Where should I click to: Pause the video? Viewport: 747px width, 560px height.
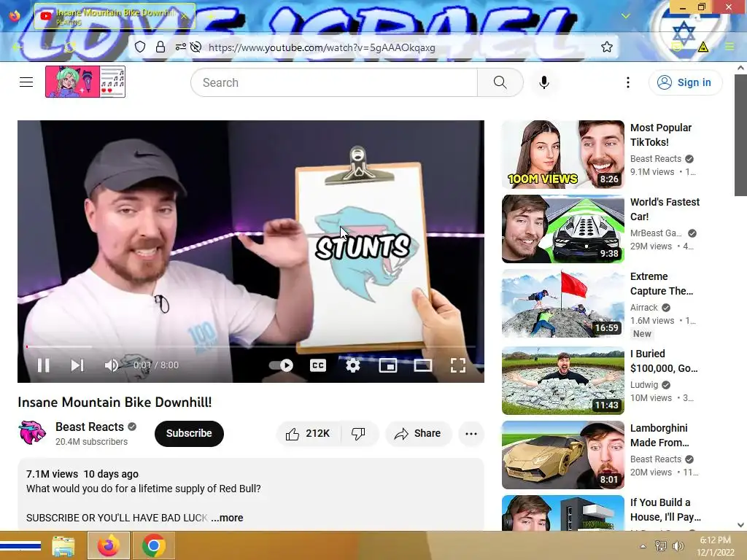tap(43, 365)
